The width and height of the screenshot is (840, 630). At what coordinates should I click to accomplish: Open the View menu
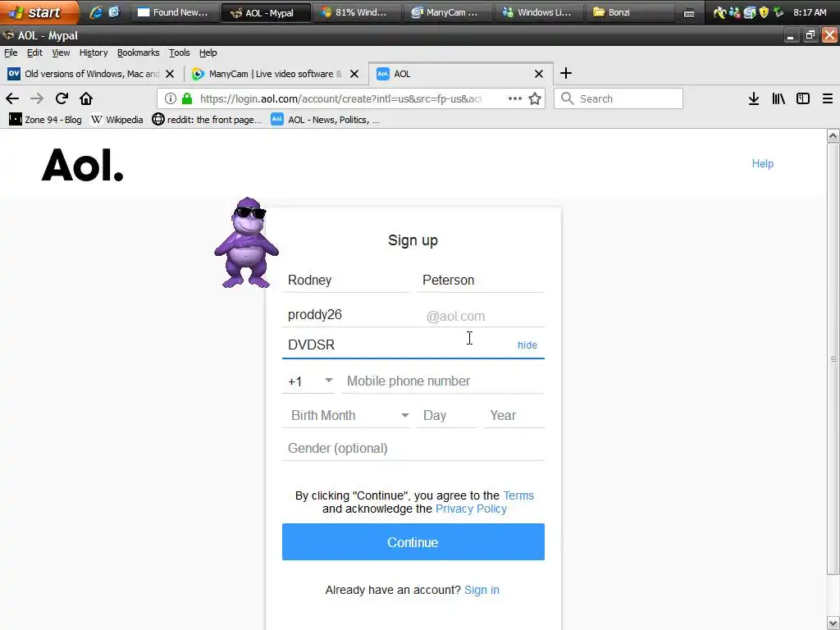[61, 52]
